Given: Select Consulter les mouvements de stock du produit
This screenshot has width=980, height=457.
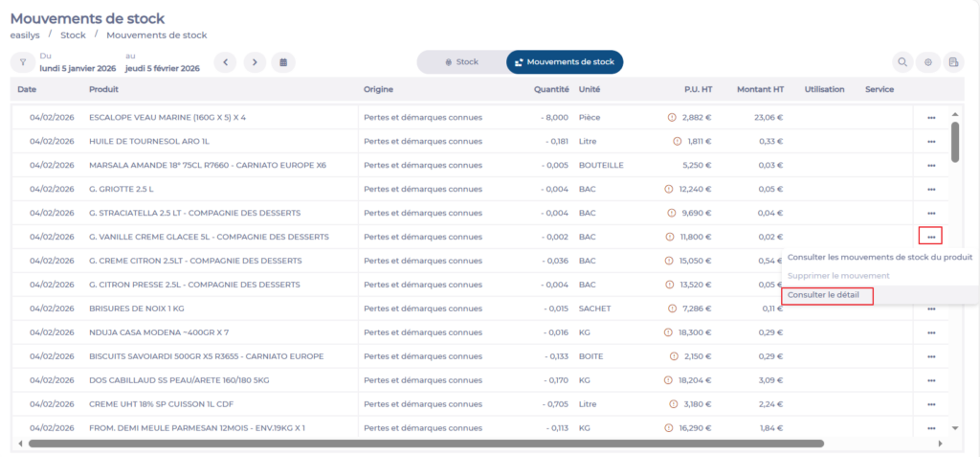Looking at the screenshot, I should [x=880, y=257].
